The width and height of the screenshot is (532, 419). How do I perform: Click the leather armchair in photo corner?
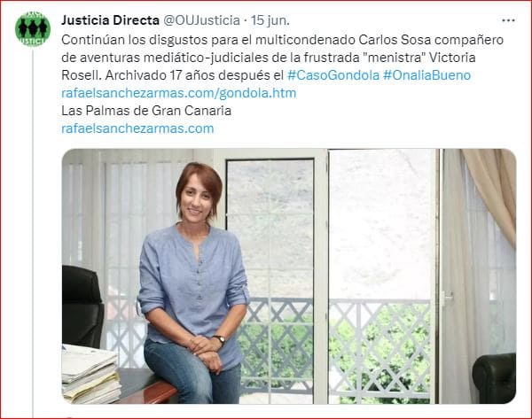coord(495,378)
